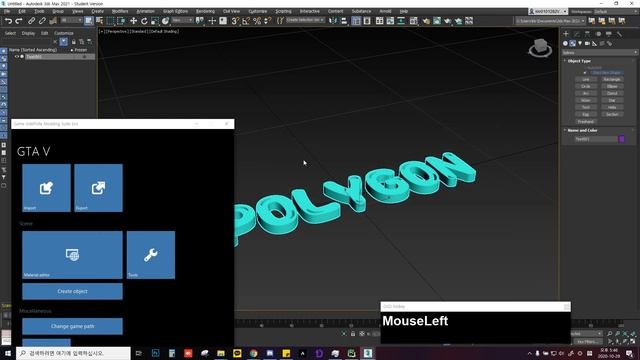This screenshot has height=360, width=640.
Task: Toggle Window/Crossing selection icon
Action: pyautogui.click(x=121, y=20)
